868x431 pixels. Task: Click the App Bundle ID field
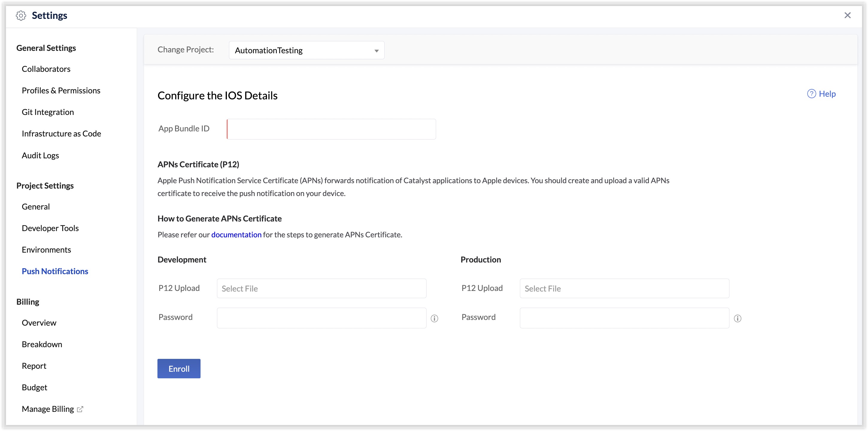pyautogui.click(x=331, y=129)
